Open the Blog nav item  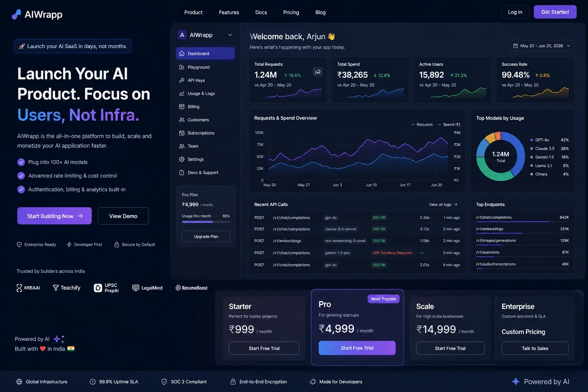coord(320,12)
